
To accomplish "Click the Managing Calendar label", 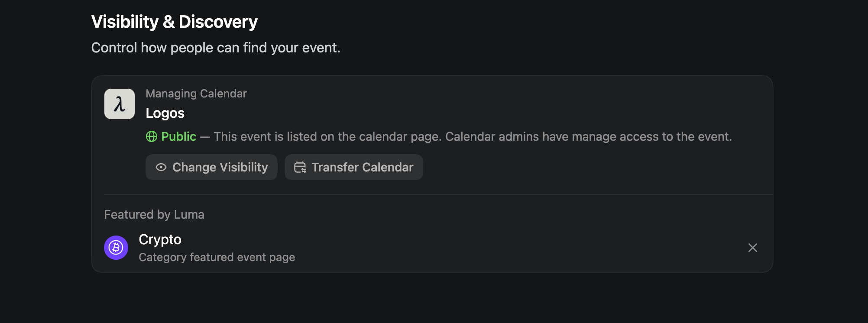I will tap(196, 94).
